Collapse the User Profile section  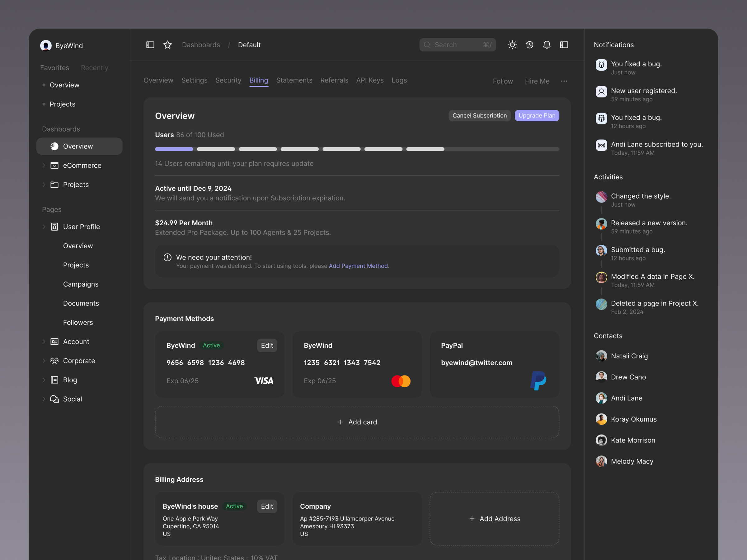pos(44,227)
